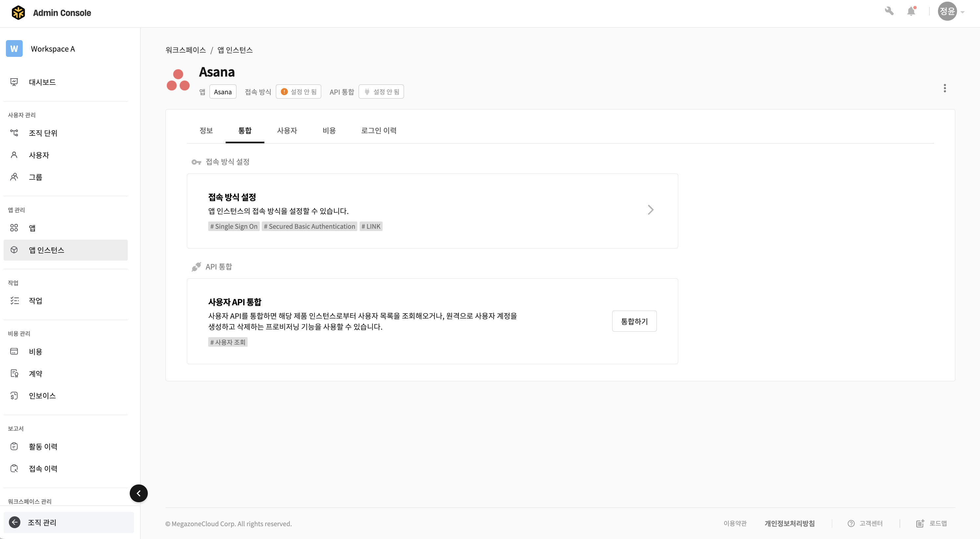Screen dimensions: 980x539
Task: Click the 조직 관리 back arrow icon
Action: (x=14, y=522)
